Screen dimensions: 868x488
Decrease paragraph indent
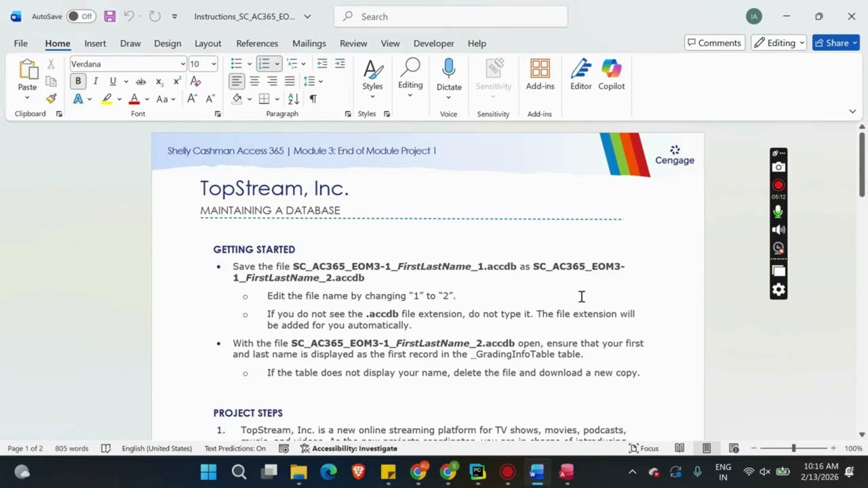pyautogui.click(x=322, y=64)
